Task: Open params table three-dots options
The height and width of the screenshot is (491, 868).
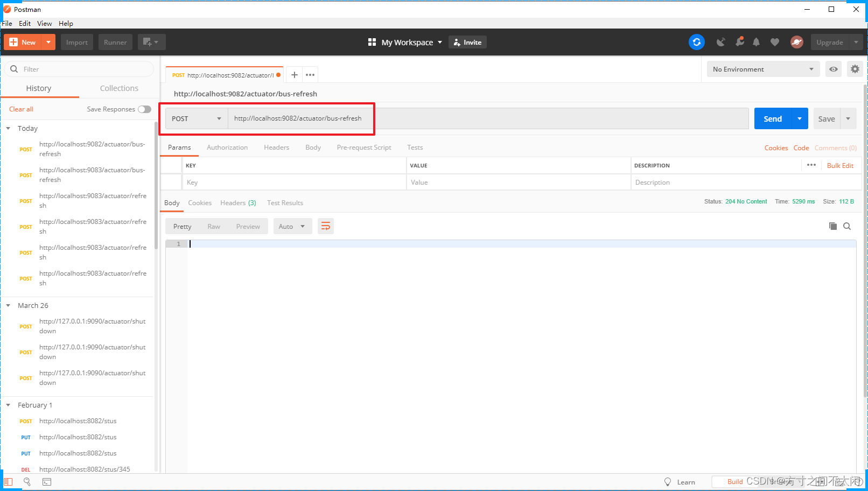Action: point(811,165)
